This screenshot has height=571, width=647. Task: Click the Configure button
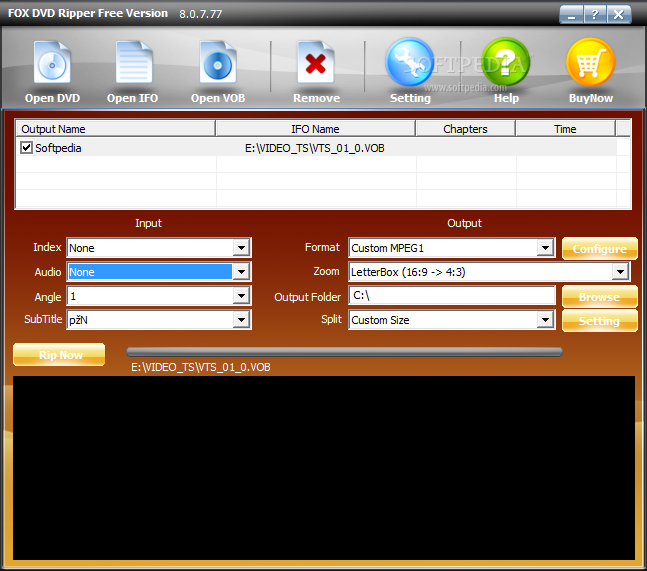pyautogui.click(x=600, y=249)
